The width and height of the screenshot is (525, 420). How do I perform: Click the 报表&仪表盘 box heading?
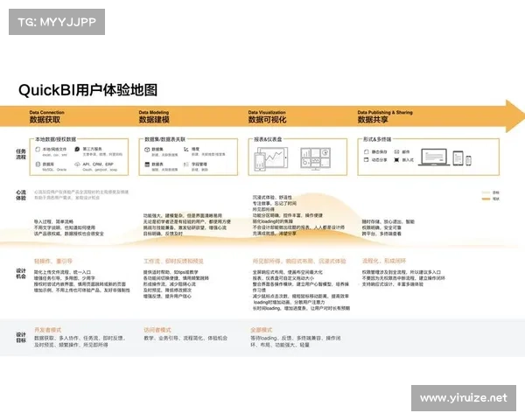268,139
